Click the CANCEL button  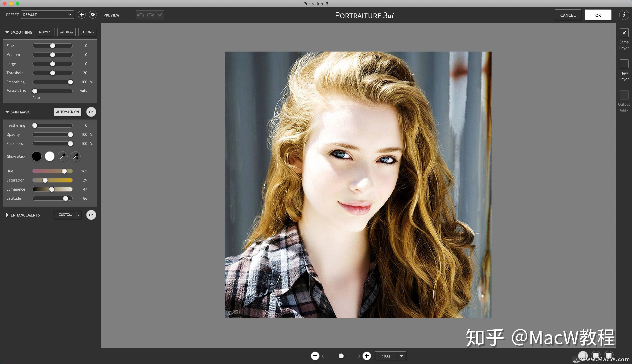pos(568,15)
